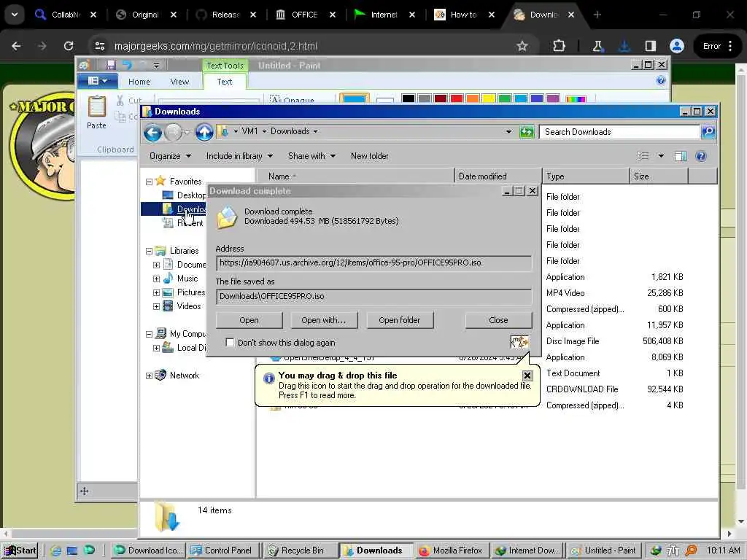This screenshot has height=560, width=747.
Task: Open Chrome profile avatar
Action: [676, 46]
